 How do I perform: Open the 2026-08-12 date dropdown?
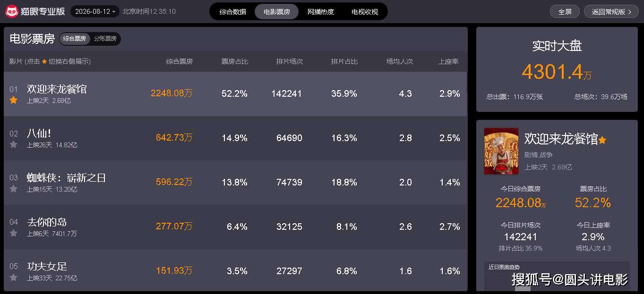[95, 11]
